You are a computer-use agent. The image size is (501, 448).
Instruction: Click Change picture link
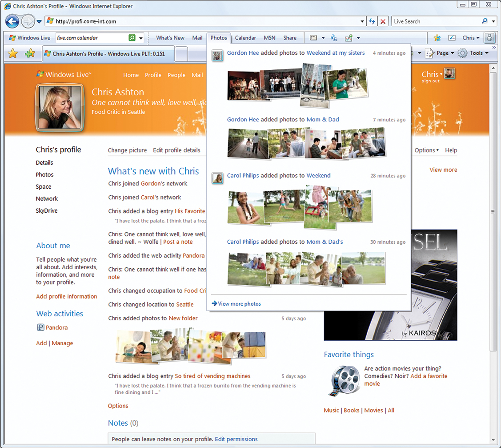tap(127, 150)
